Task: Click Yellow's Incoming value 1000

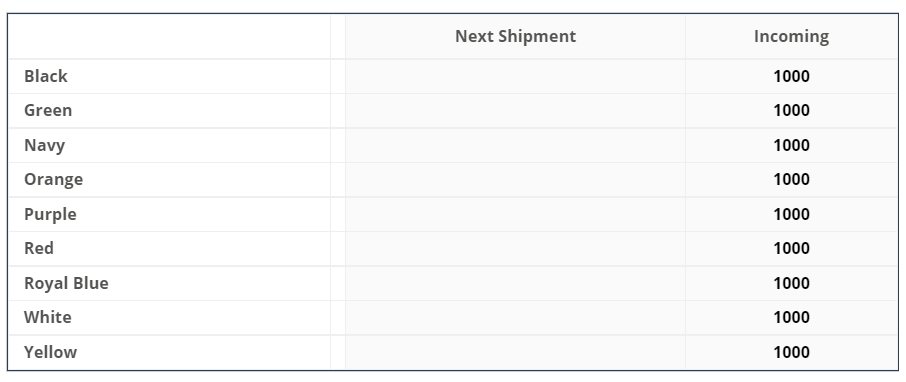Action: [792, 352]
